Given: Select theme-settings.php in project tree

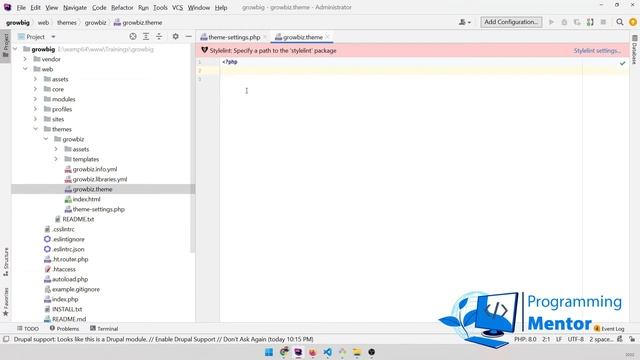Looking at the screenshot, I should [x=95, y=209].
